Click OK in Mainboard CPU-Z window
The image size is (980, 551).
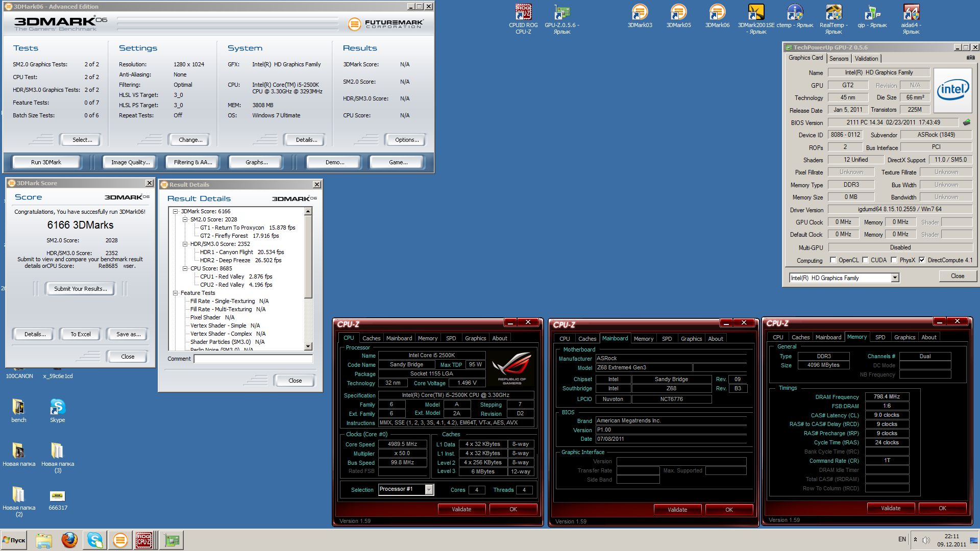click(x=729, y=510)
